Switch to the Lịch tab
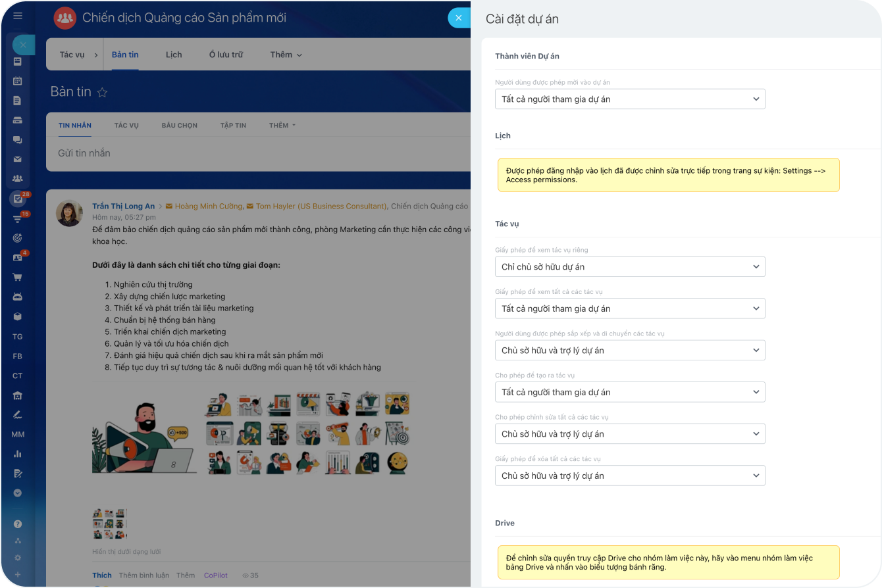The height and width of the screenshot is (588, 882). [174, 55]
